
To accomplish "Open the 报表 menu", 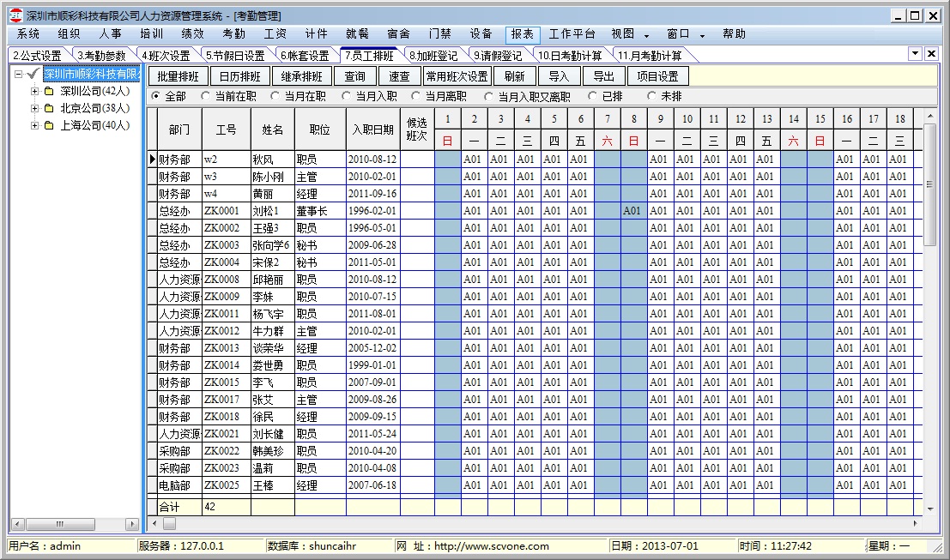I will click(x=523, y=34).
